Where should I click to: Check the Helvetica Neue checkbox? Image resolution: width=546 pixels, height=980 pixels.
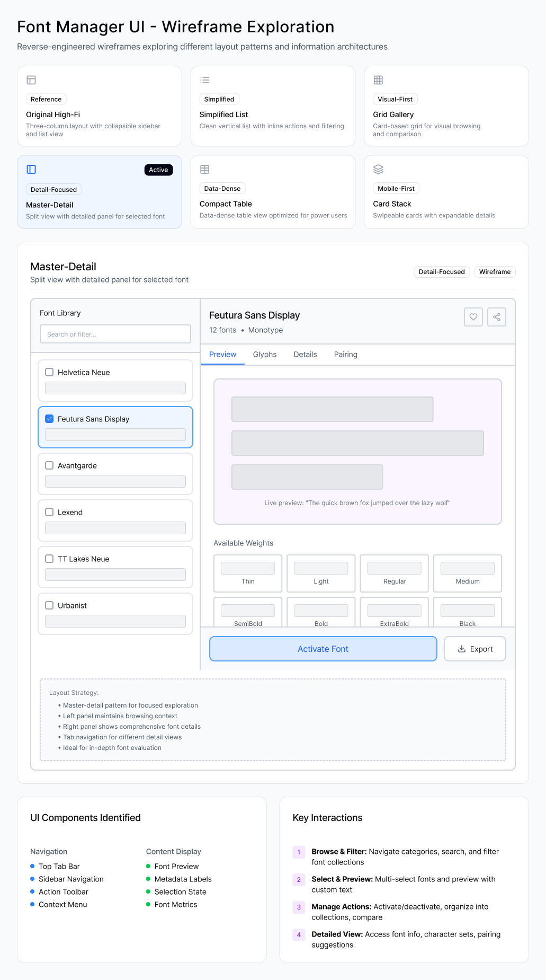(x=49, y=372)
